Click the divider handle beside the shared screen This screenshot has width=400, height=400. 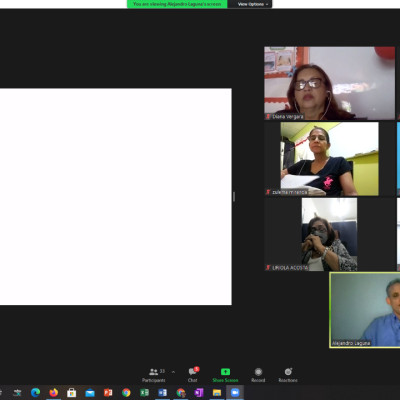[x=234, y=197]
